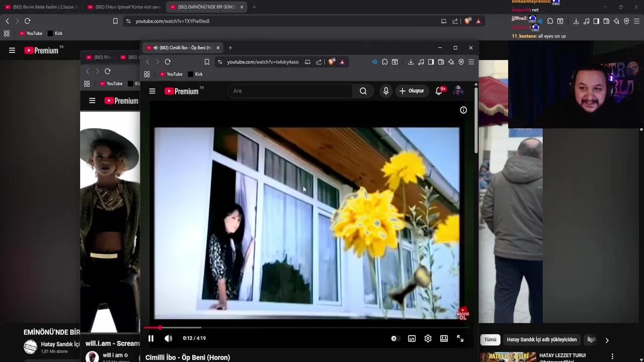The height and width of the screenshot is (362, 644).
Task: Click Brave Rewards triangle in front window
Action: [x=342, y=62]
